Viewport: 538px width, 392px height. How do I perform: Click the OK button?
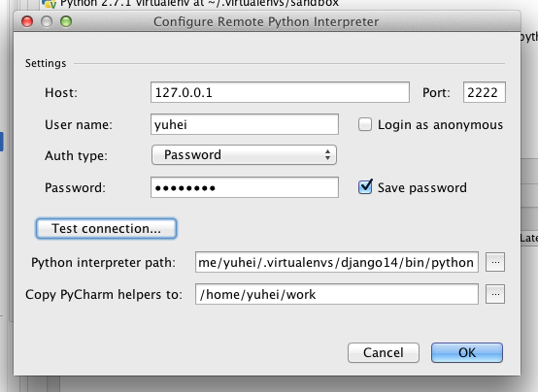[x=467, y=352]
